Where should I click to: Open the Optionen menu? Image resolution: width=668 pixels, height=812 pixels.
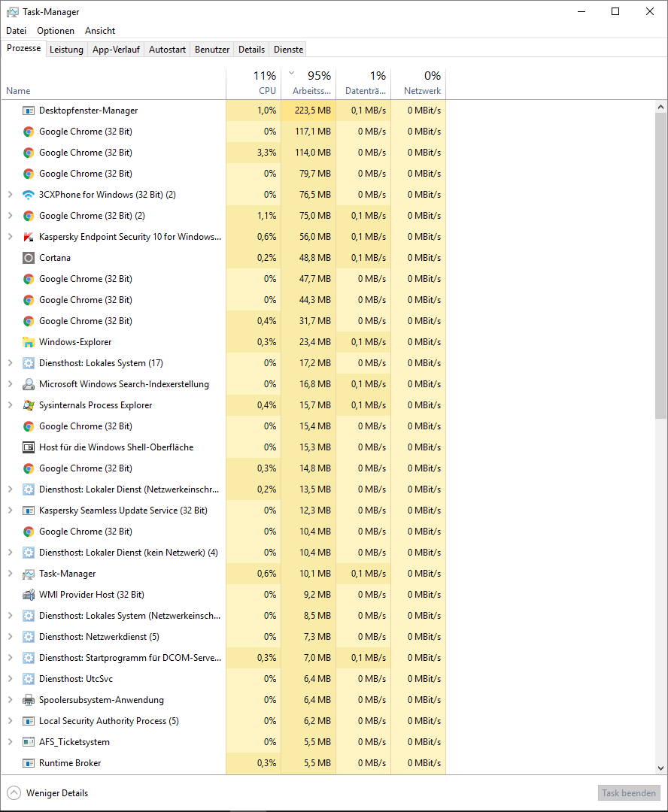pyautogui.click(x=56, y=31)
